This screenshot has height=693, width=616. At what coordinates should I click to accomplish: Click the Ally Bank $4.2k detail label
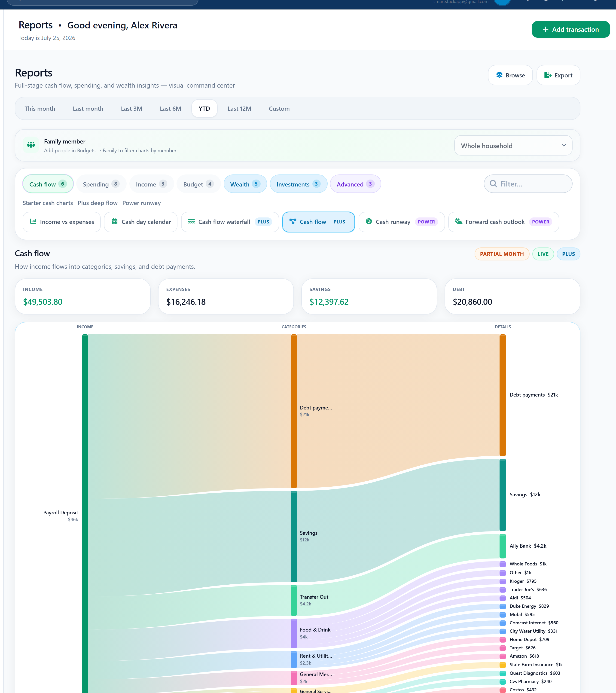[x=528, y=546]
